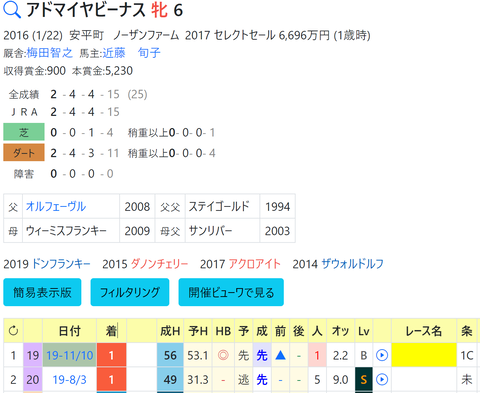Click the odds value 2.2
Viewport: 480px width, 393px height.
(x=341, y=355)
